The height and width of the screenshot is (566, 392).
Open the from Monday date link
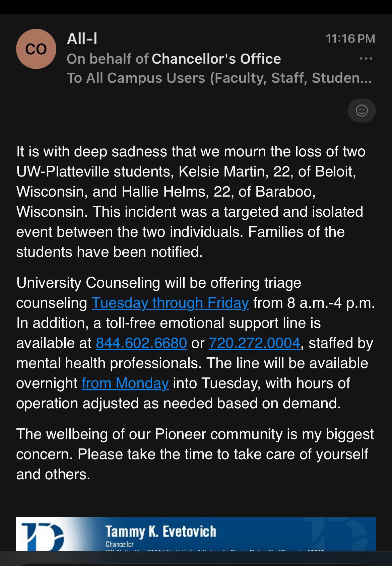point(125,383)
